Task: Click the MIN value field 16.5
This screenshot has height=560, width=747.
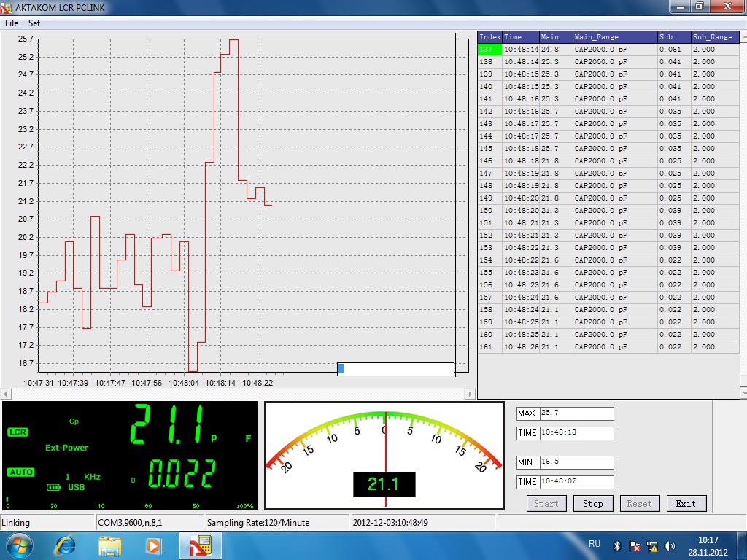Action: coord(576,462)
